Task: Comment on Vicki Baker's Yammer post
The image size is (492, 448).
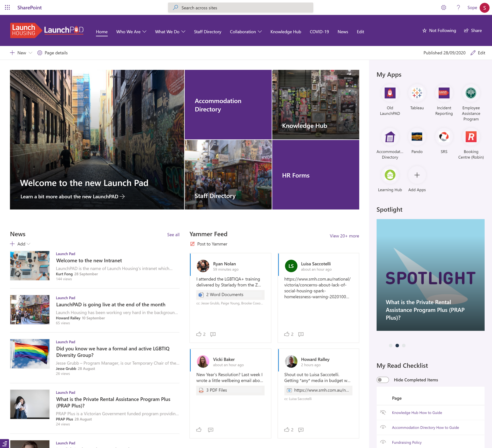Action: click(x=211, y=430)
